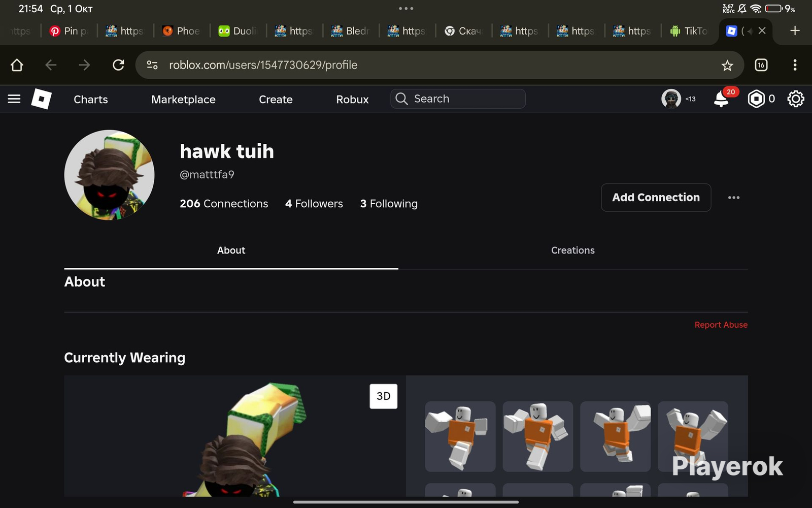The width and height of the screenshot is (812, 508).
Task: Open the Marketplace page
Action: point(183,100)
